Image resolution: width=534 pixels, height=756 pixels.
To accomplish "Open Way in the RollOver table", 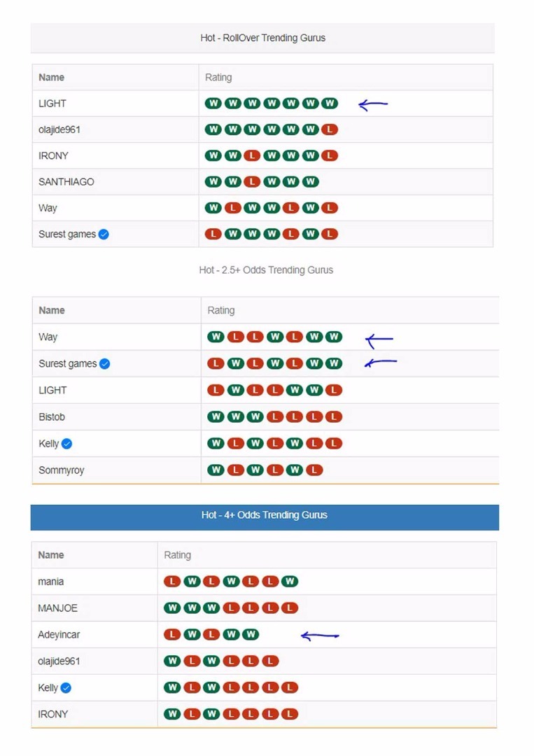I will (x=48, y=209).
